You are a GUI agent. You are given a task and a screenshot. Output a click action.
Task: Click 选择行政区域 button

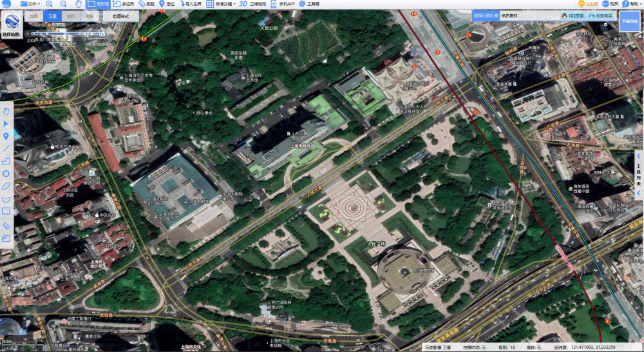pyautogui.click(x=486, y=15)
